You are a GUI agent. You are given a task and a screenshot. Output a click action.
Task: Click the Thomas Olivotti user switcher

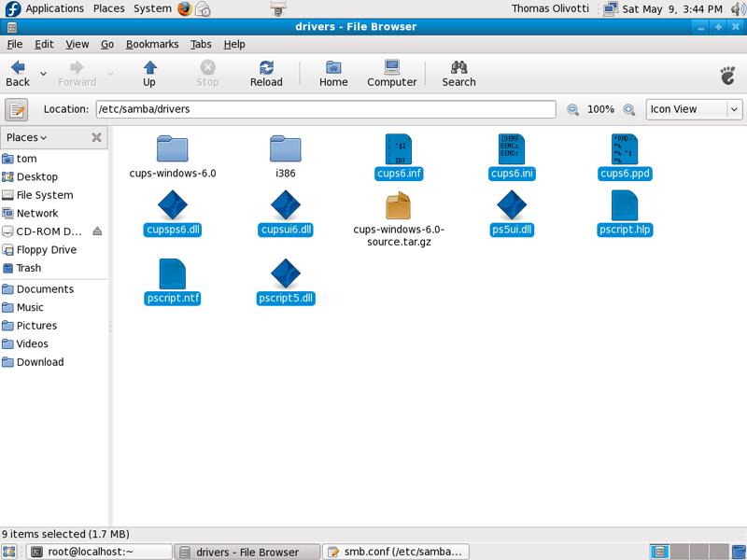click(550, 8)
